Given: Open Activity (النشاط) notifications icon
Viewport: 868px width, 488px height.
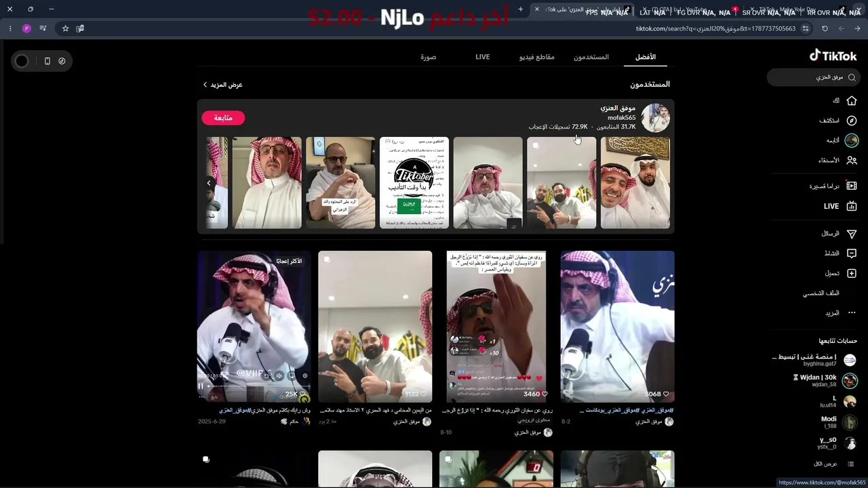Looking at the screenshot, I should pos(852,253).
